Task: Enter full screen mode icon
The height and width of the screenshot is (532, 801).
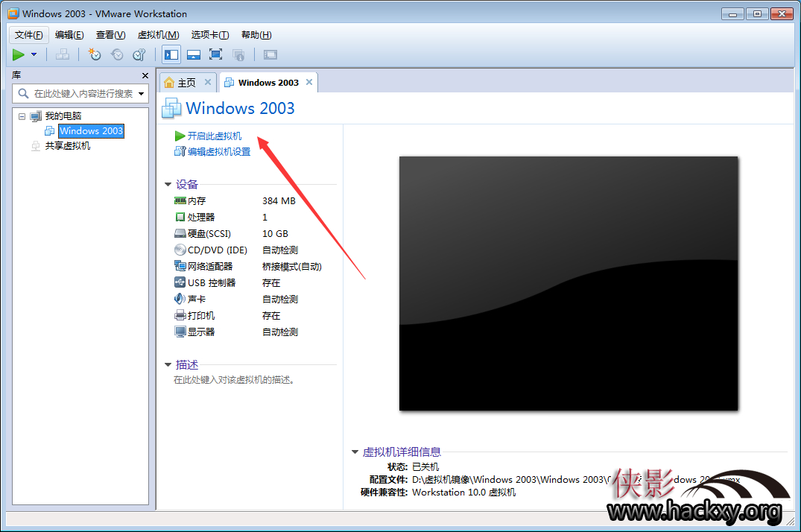Action: tap(215, 54)
